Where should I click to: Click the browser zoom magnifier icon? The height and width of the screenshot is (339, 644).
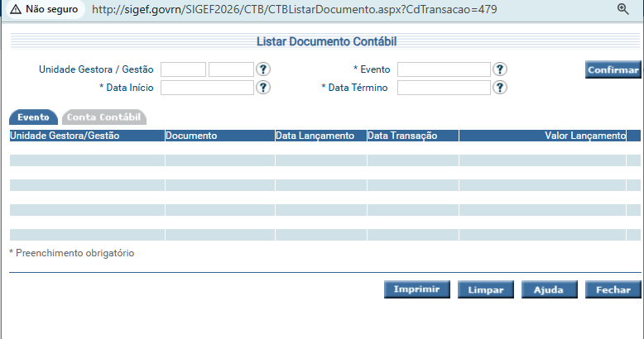[623, 8]
